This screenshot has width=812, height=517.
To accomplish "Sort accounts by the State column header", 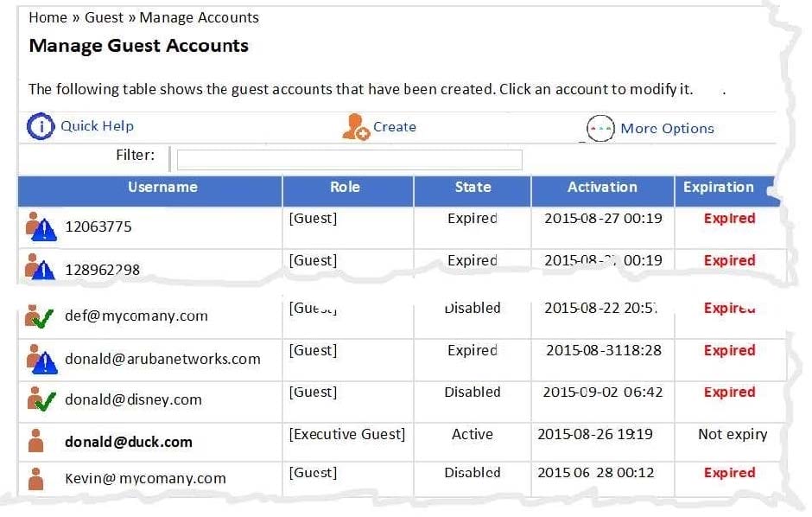I will pyautogui.click(x=473, y=188).
